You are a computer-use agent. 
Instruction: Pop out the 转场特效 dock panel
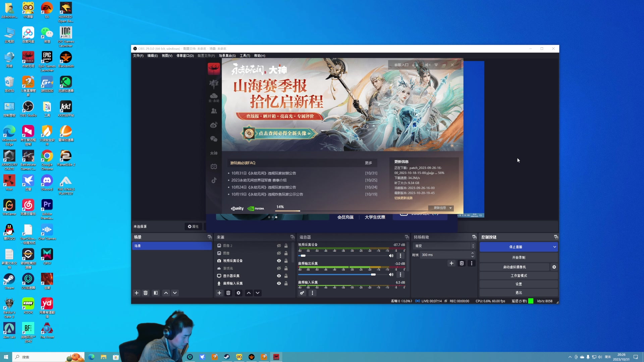474,237
